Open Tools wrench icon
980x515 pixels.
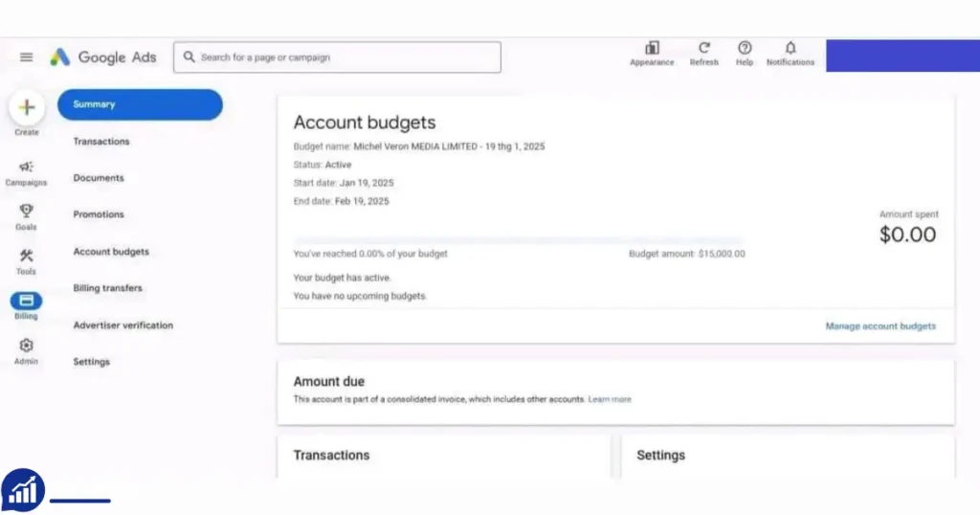pyautogui.click(x=26, y=256)
